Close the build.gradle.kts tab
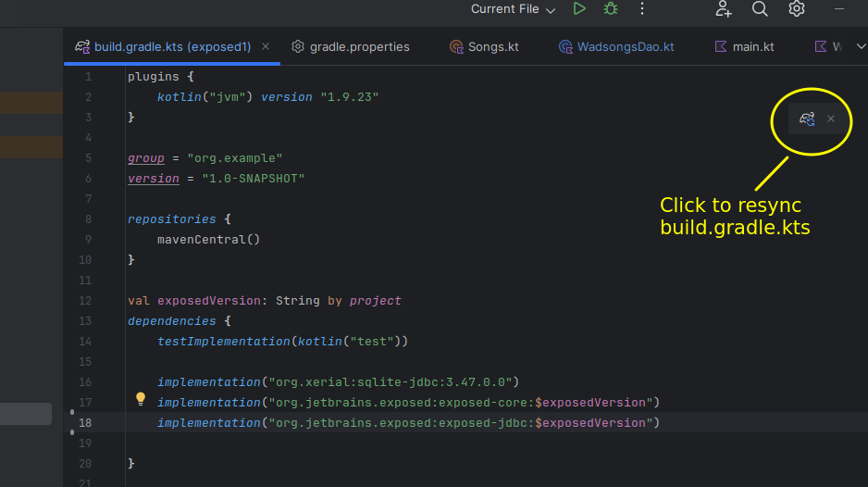The height and width of the screenshot is (487, 868). point(266,46)
